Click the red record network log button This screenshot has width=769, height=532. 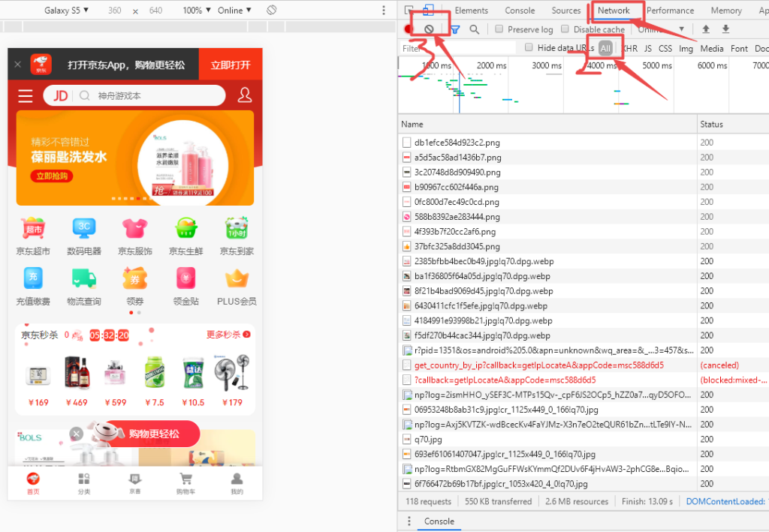(409, 29)
